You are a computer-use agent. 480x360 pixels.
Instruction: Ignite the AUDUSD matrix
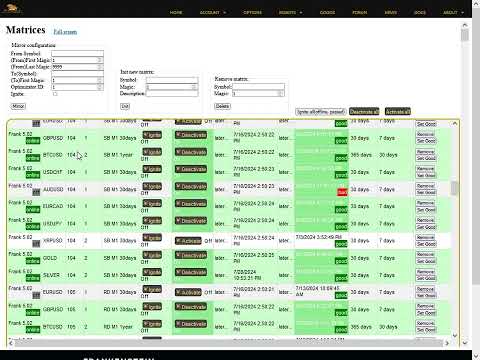pyautogui.click(x=152, y=186)
